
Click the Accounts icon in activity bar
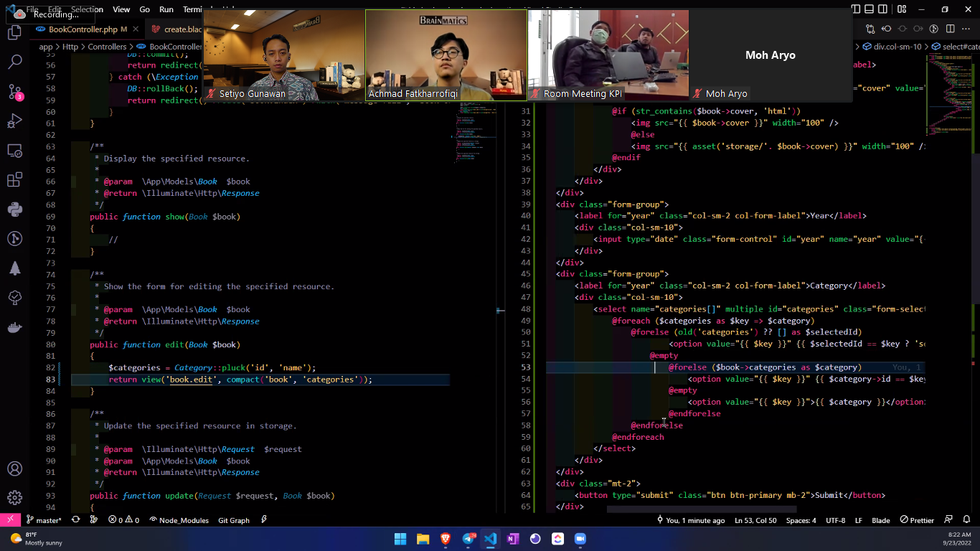[x=14, y=468]
